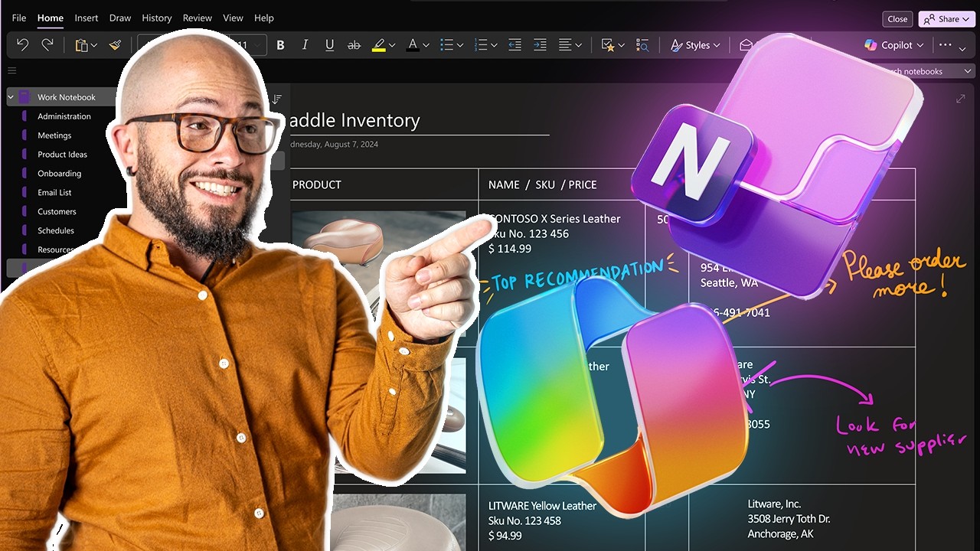Click the Sku No. 123 456 text

pyautogui.click(x=528, y=233)
